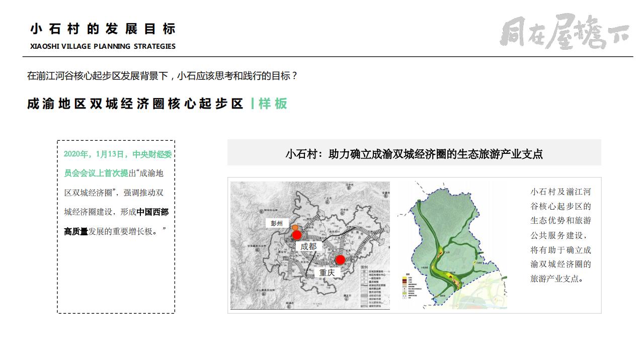Click the legend box of the grayscale map

click(x=375, y=286)
